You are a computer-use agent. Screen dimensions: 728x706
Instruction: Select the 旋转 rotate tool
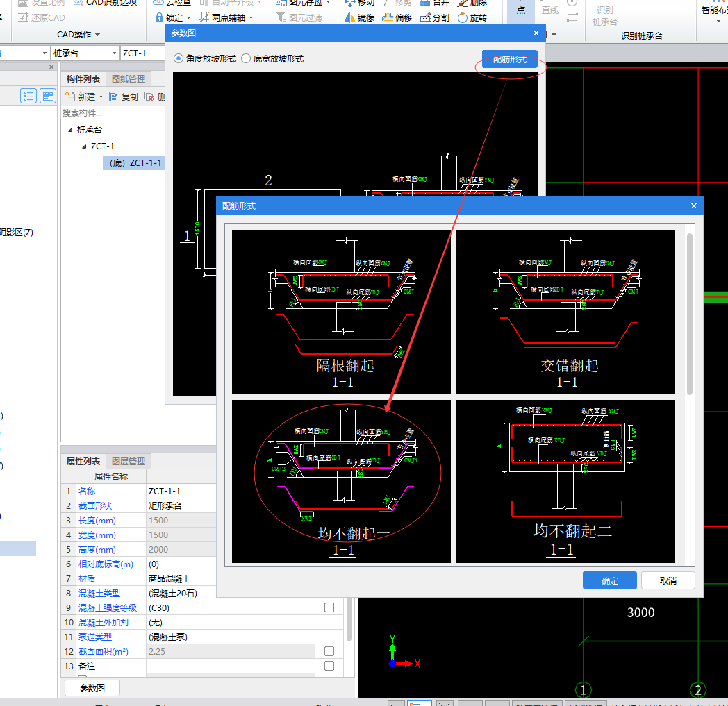pos(472,17)
